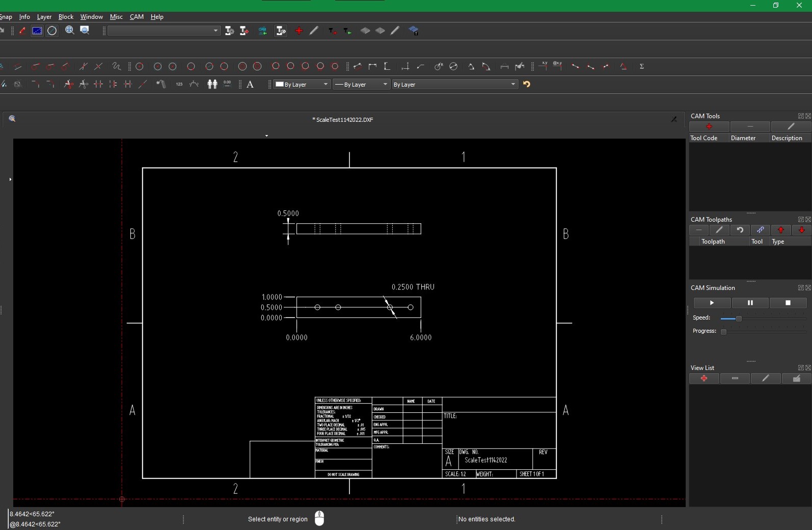Add a new CAM tool with red plus
The width and height of the screenshot is (812, 530).
coord(709,127)
